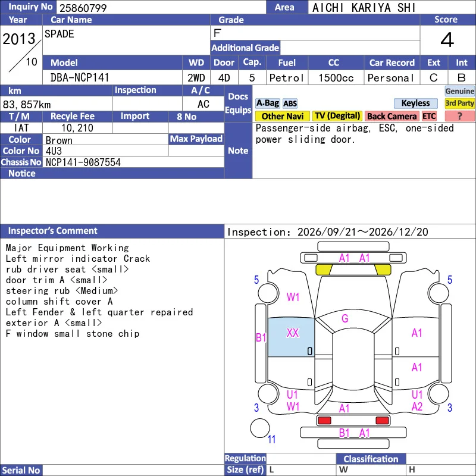Image resolution: width=476 pixels, height=476 pixels.
Task: Click the Genuine legend label
Action: [459, 91]
